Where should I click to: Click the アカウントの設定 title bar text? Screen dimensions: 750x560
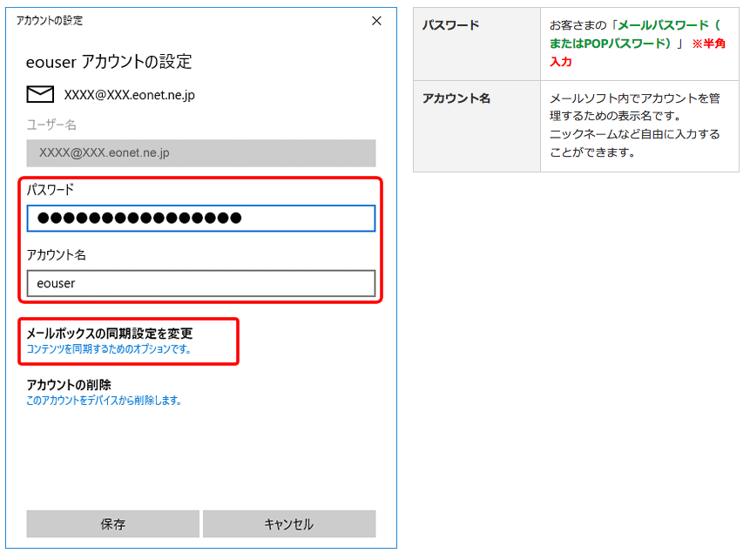pos(50,20)
